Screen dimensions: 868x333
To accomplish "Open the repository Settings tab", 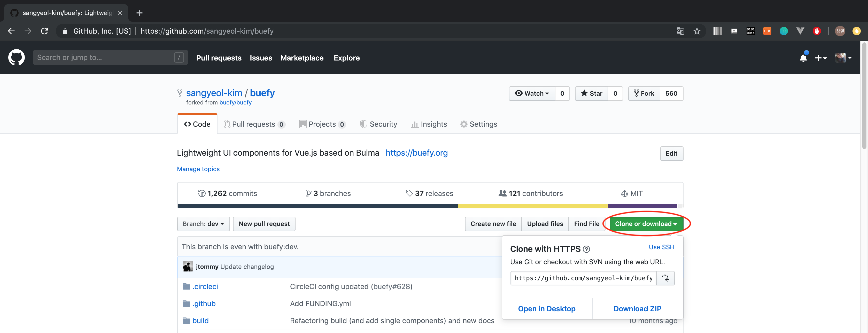I will (x=478, y=124).
